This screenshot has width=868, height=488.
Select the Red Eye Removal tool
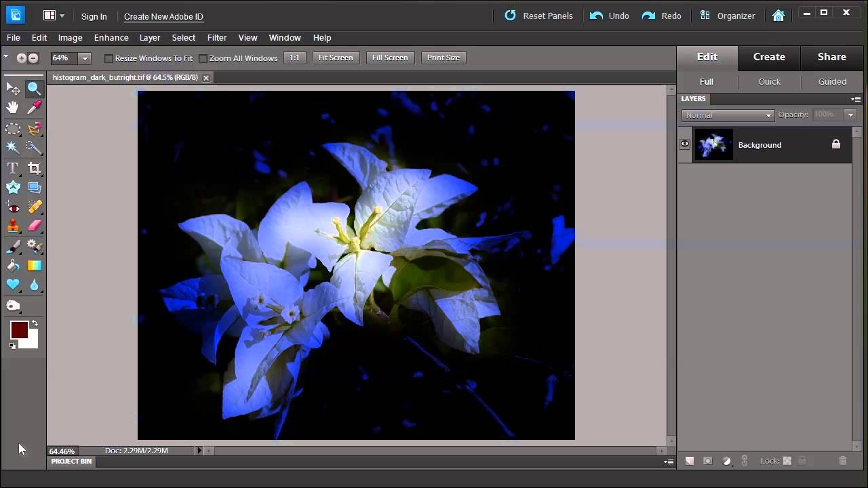(13, 207)
